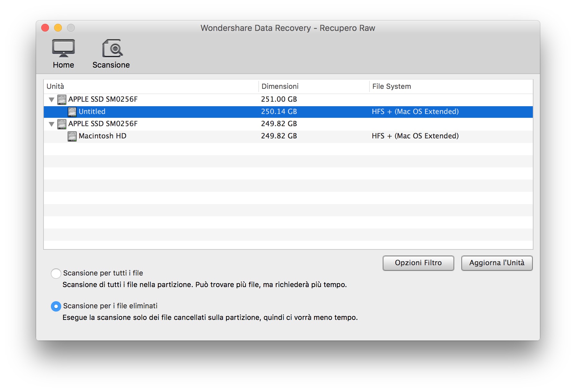
Task: Open the Opzioni Filtro button
Action: click(418, 263)
